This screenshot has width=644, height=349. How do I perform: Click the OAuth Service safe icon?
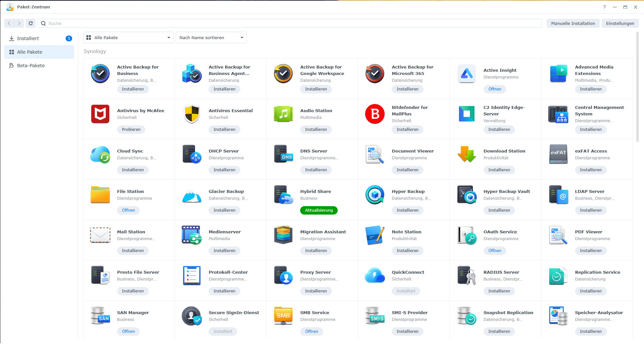[x=466, y=235]
